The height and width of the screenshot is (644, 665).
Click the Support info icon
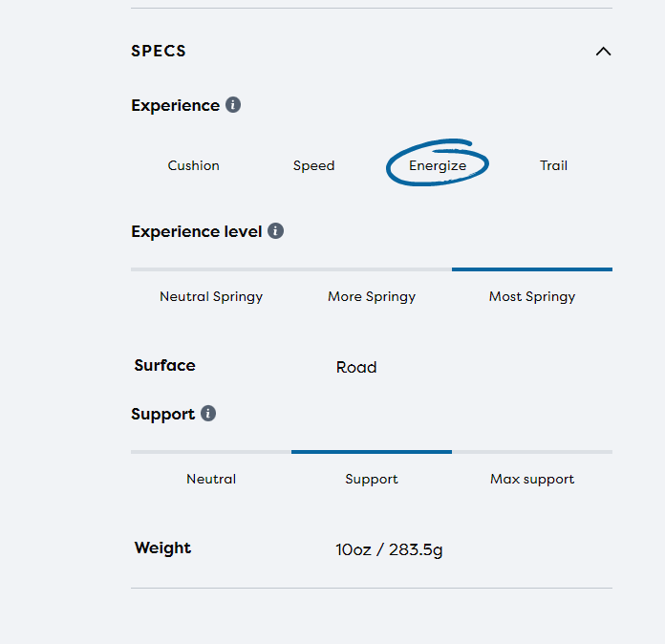[208, 414]
